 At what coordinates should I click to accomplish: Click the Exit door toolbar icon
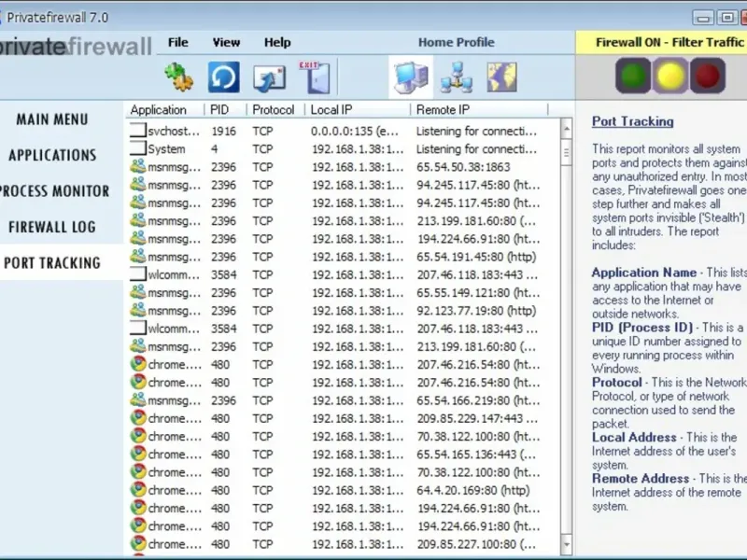[315, 77]
